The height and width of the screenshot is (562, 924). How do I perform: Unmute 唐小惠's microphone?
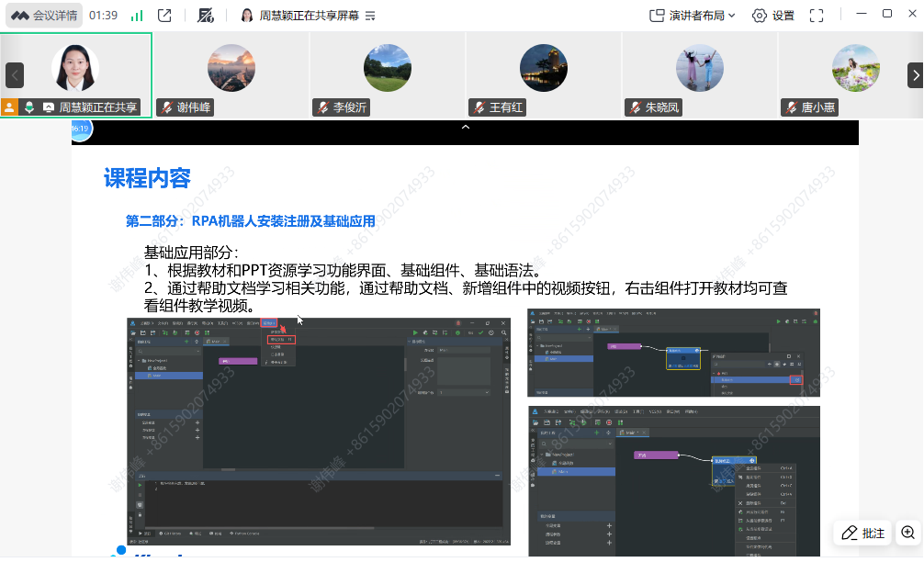point(791,107)
